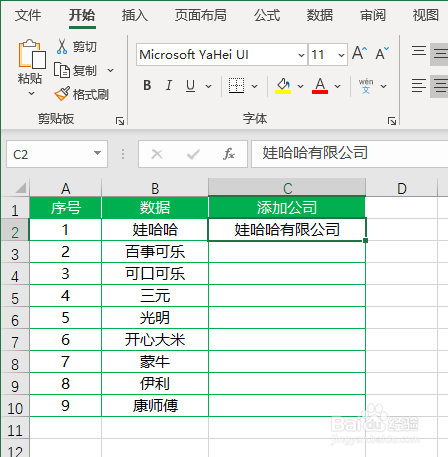
Task: Click cell containing 伊利
Action: click(x=155, y=384)
